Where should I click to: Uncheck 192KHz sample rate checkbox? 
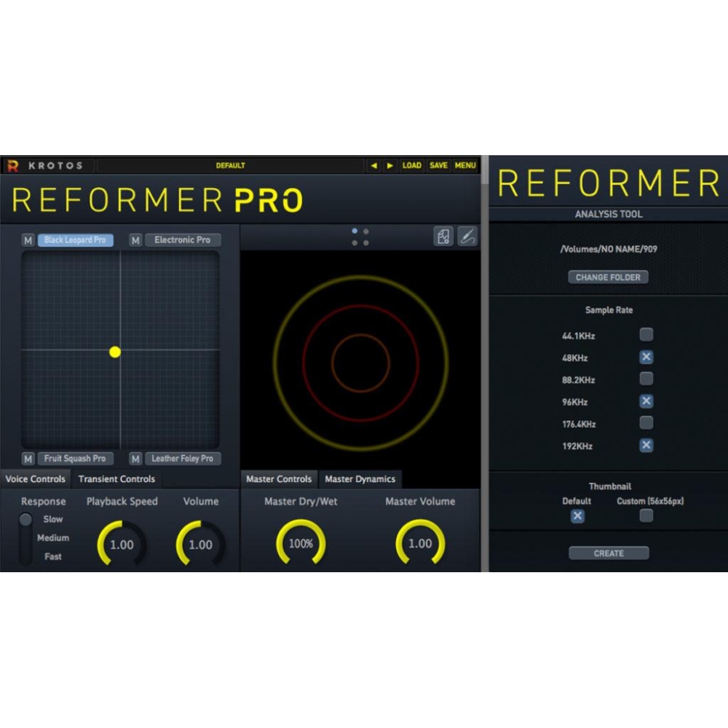pos(646,446)
